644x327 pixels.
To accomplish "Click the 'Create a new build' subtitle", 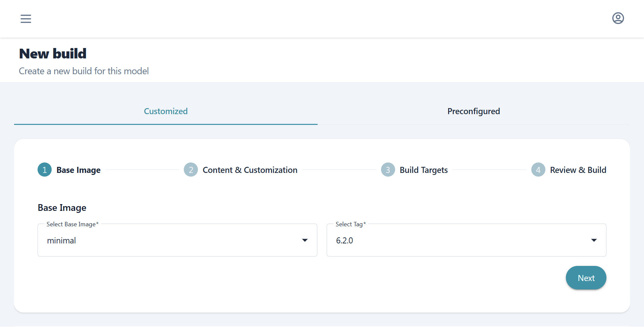I will click(84, 71).
